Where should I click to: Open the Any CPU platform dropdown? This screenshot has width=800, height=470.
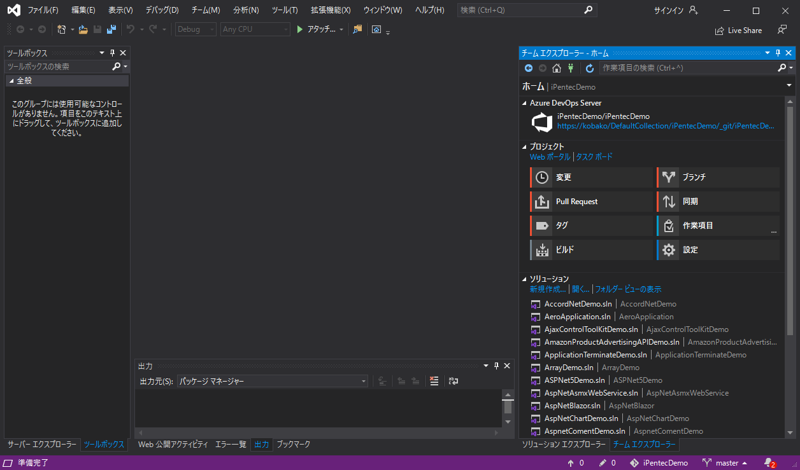tap(255, 30)
